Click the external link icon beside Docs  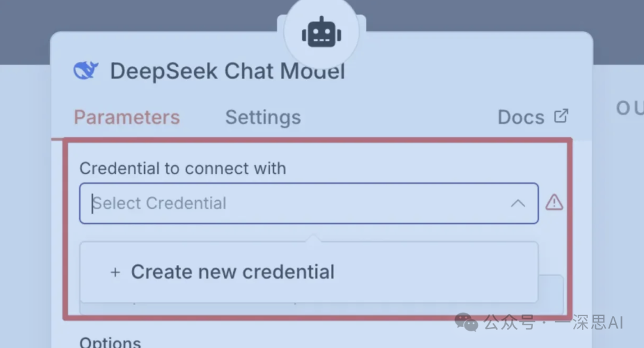click(x=561, y=116)
